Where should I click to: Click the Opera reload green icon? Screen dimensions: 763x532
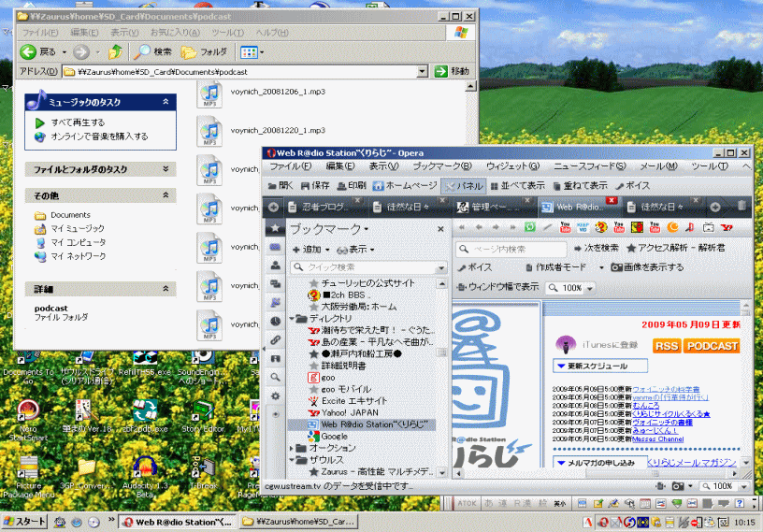(530, 227)
